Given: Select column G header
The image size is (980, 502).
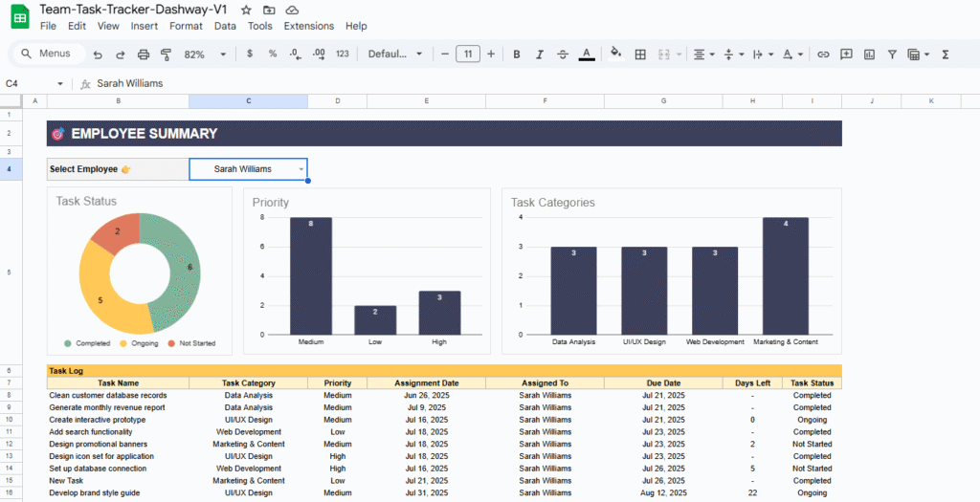Looking at the screenshot, I should click(x=663, y=101).
